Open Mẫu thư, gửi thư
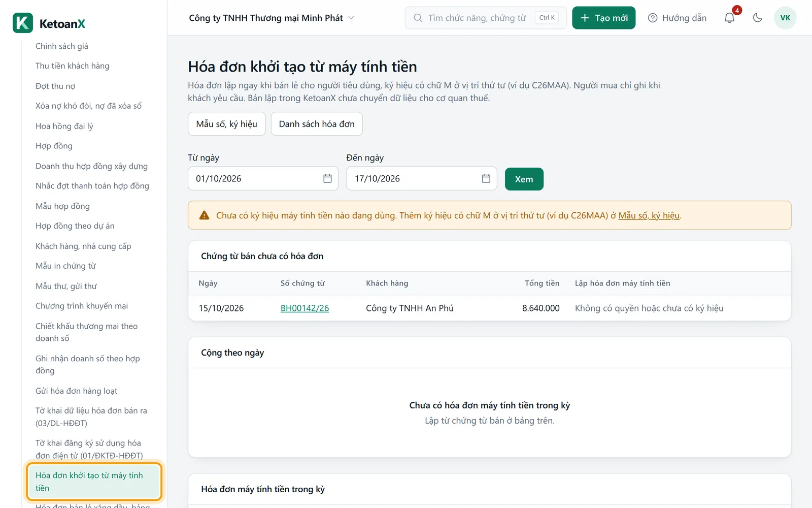The image size is (812, 508). point(66,287)
